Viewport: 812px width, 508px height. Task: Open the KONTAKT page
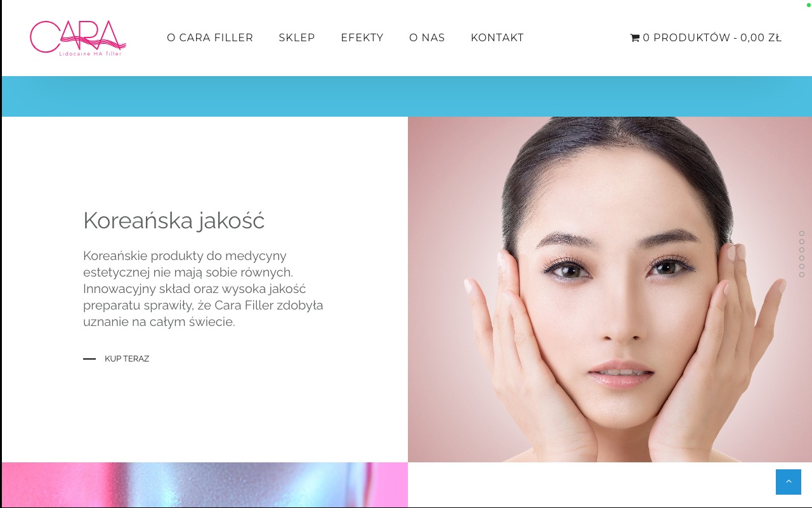click(x=497, y=38)
